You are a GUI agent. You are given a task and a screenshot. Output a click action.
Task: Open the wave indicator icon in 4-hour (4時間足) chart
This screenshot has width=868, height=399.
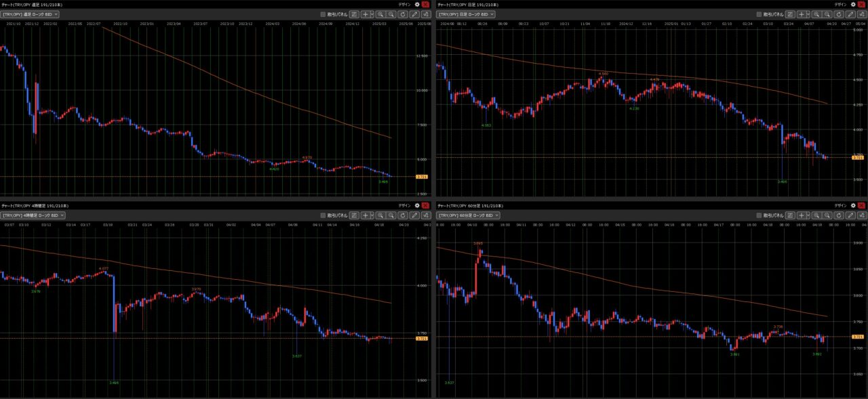pyautogui.click(x=425, y=215)
